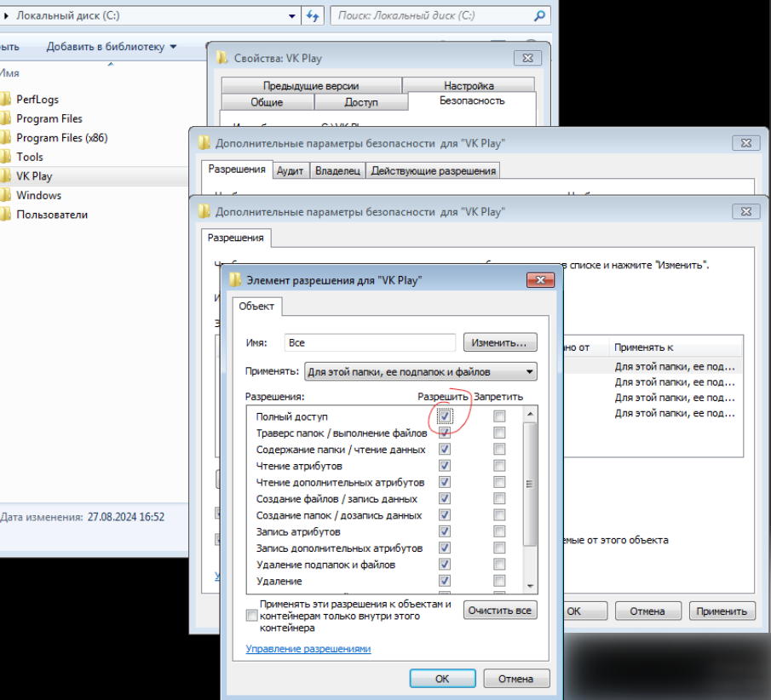Toggle Deny for 'Удаление подпапок и файлов'
This screenshot has height=700, width=771.
499,565
